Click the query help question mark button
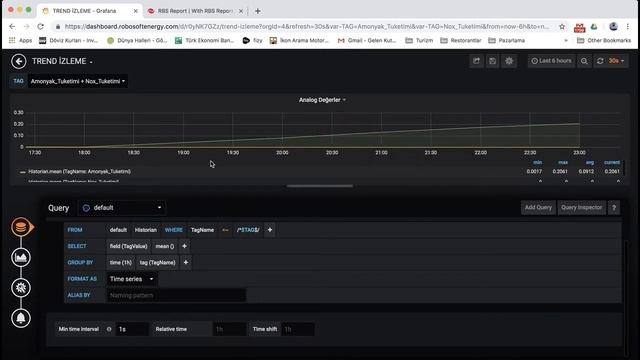 pos(614,207)
